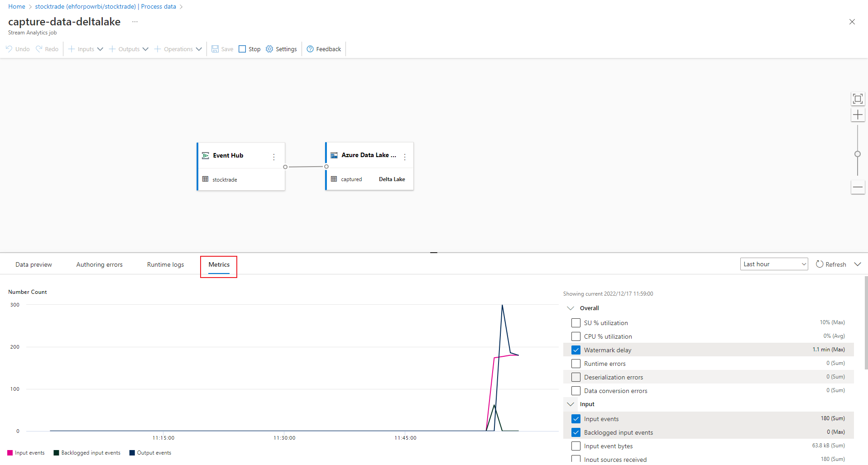Click the Settings button label
The height and width of the screenshot is (465, 868).
[286, 49]
